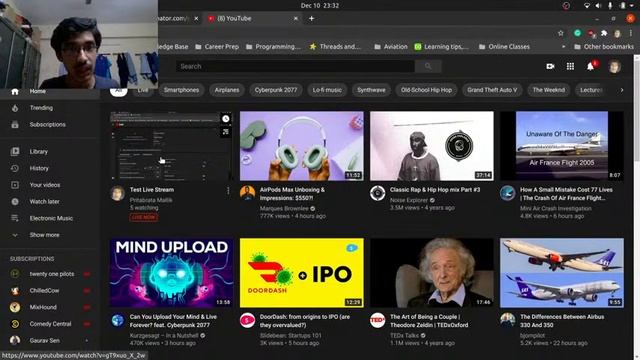Select the Cyberpunk 2077 chip
This screenshot has height=360, width=640.
[x=276, y=90]
